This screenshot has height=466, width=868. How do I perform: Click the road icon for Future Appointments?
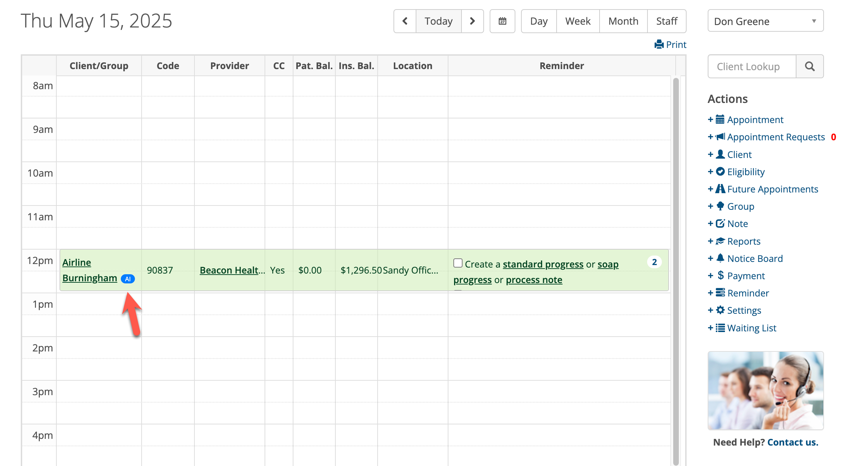720,189
